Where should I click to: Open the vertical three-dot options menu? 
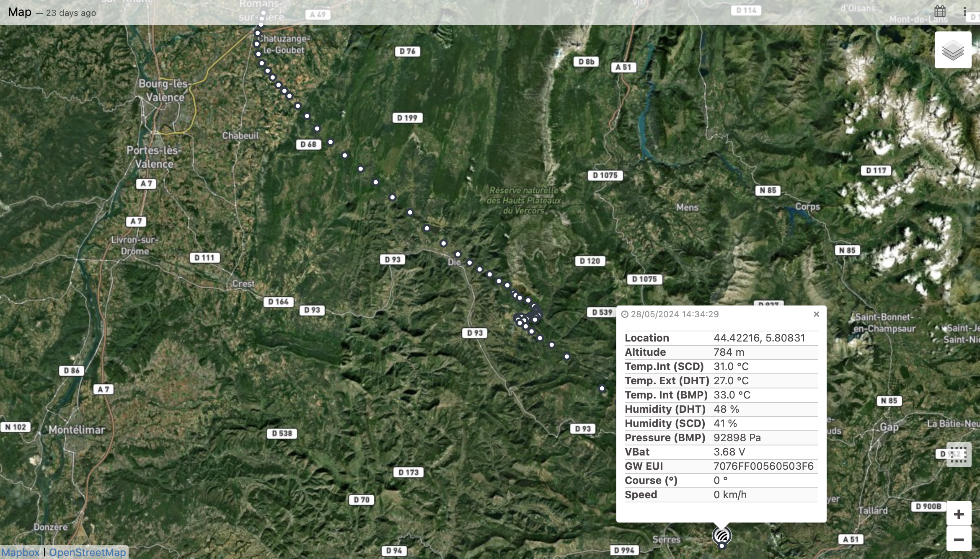[x=965, y=11]
